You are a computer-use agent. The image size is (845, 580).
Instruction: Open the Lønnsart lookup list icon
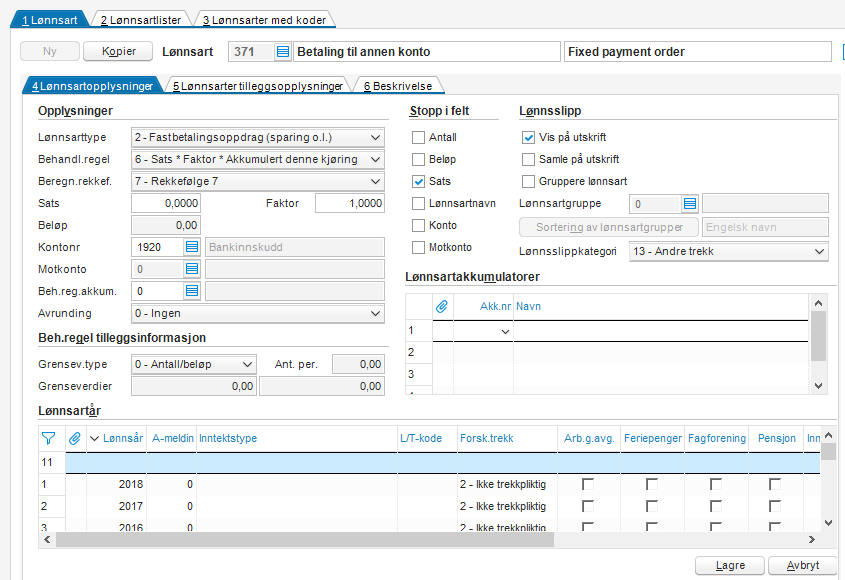(x=283, y=52)
